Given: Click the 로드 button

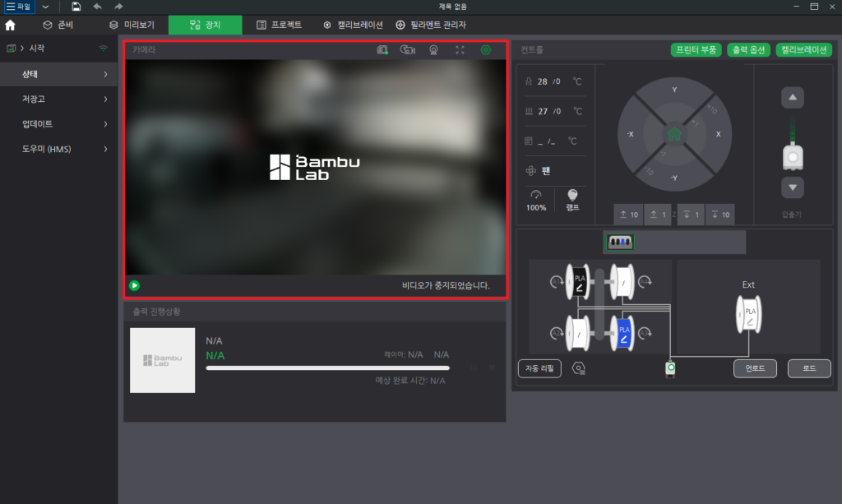Looking at the screenshot, I should click(x=809, y=368).
